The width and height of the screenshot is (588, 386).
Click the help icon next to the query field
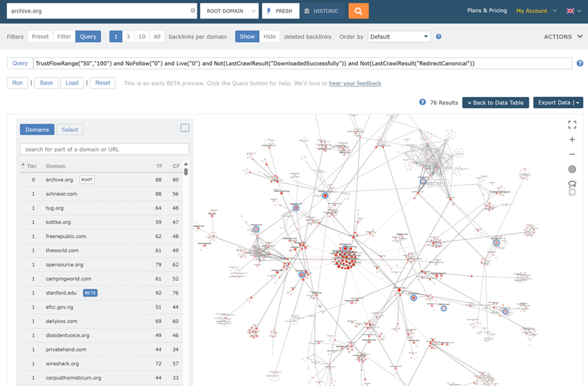click(x=580, y=63)
